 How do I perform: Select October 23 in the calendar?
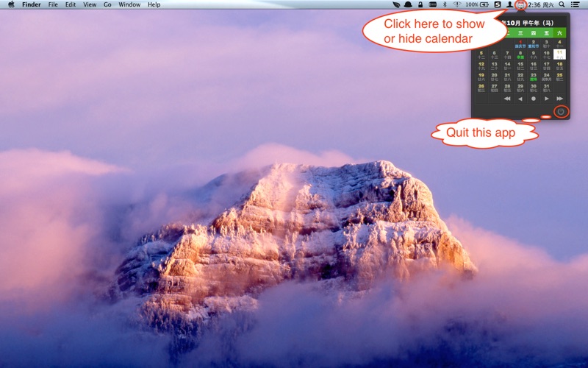point(534,77)
